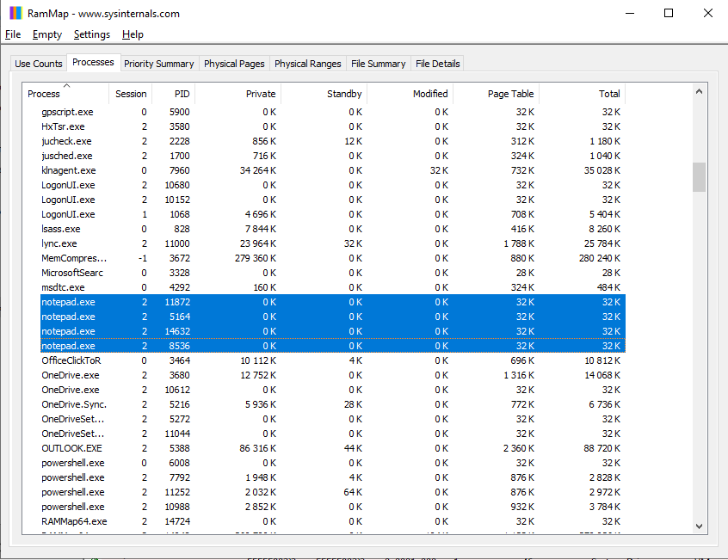Viewport: 728px width, 560px height.
Task: Select the msdtc.exe row
Action: 333,287
